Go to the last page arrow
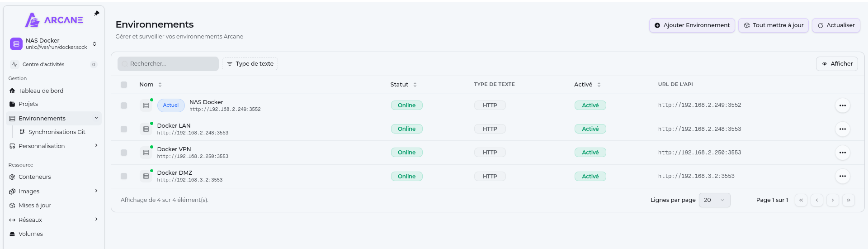 (849, 200)
